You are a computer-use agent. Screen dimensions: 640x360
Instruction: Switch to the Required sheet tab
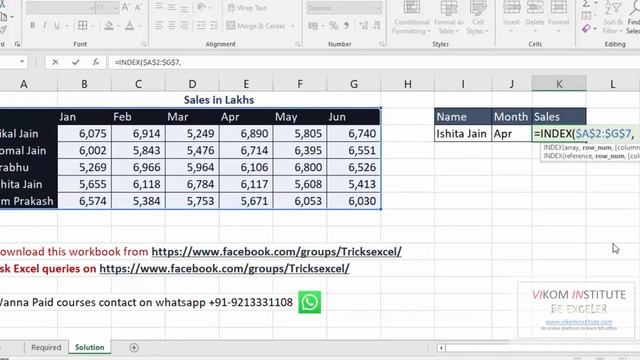pos(46,347)
